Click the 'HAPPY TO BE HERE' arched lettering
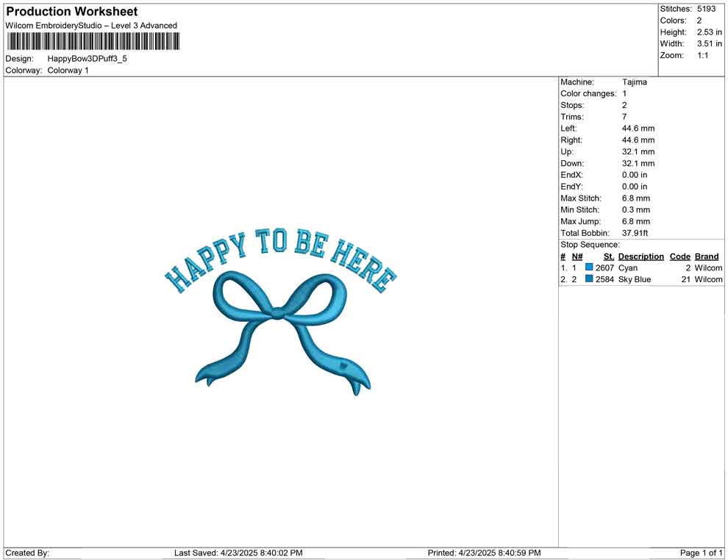This screenshot has height=560, width=728. pos(280,261)
